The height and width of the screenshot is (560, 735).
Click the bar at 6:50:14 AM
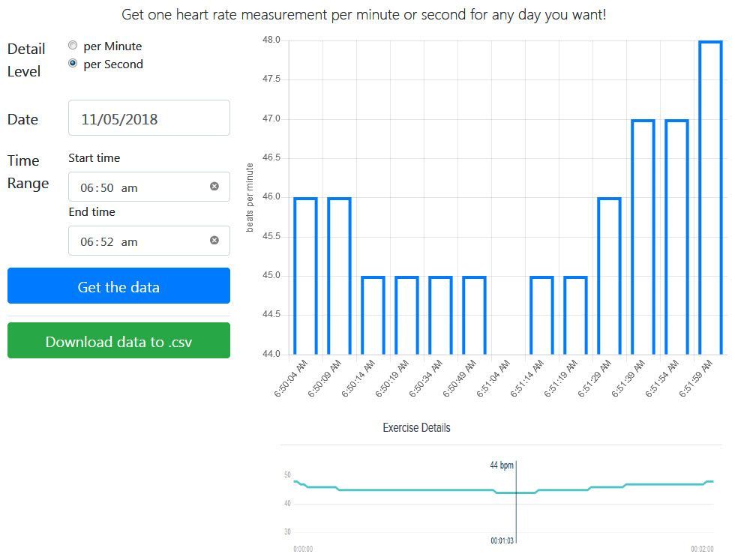tap(373, 316)
